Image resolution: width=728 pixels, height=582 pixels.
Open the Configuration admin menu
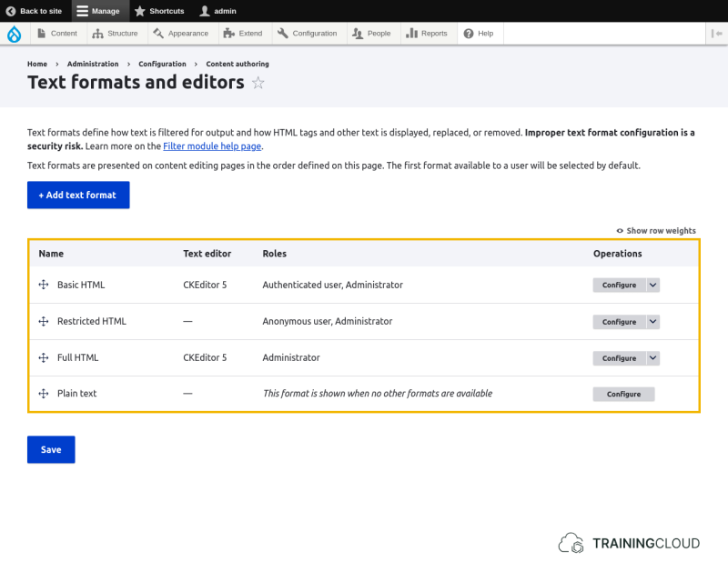click(309, 34)
